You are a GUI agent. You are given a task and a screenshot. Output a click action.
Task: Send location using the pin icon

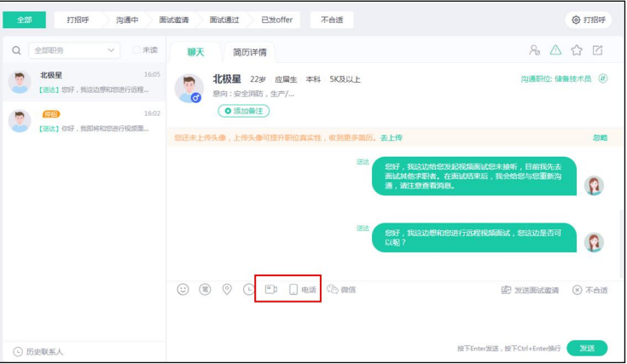point(227,290)
